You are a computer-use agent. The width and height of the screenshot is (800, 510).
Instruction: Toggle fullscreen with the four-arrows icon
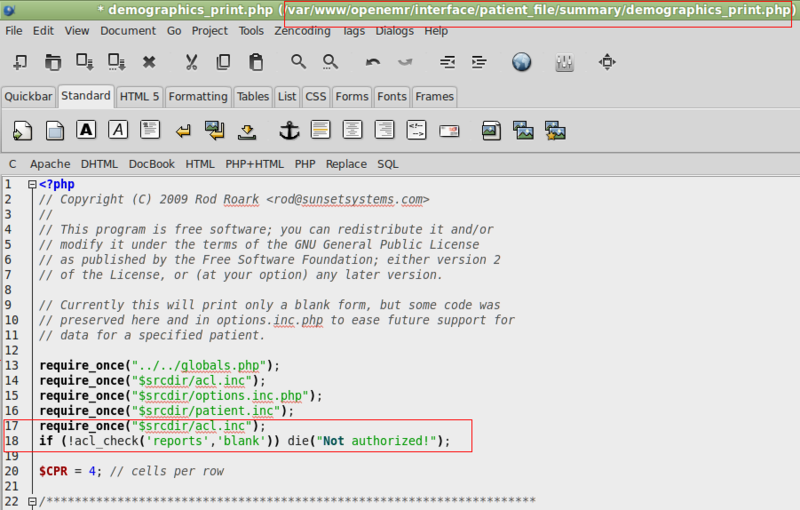point(607,62)
